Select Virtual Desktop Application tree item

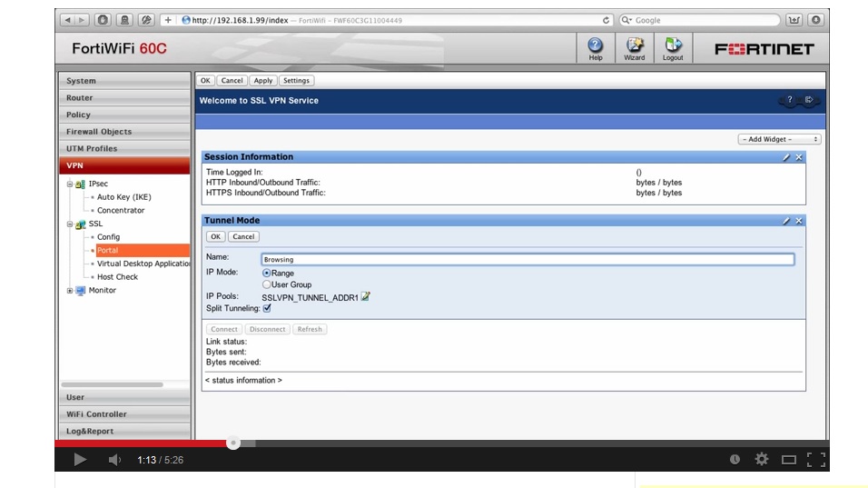143,264
